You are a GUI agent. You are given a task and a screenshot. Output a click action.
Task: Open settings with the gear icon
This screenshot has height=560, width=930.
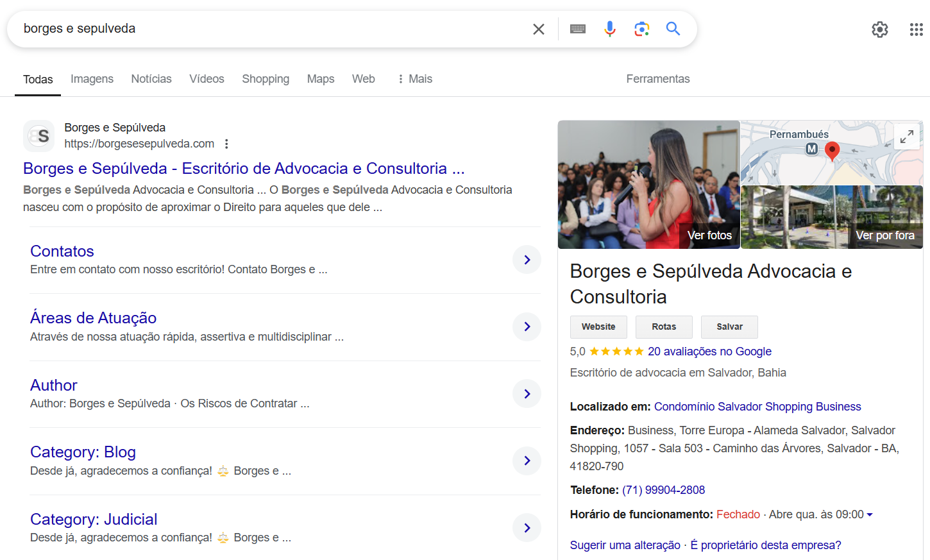(880, 30)
